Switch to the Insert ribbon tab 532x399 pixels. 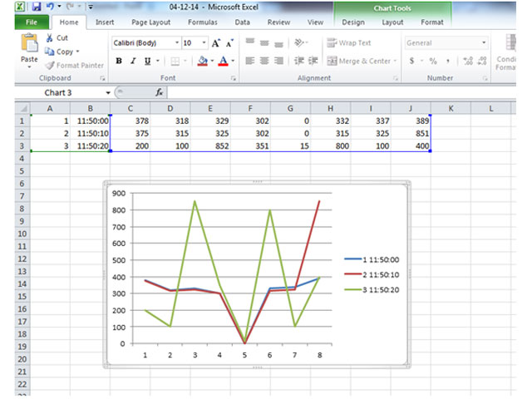pos(105,22)
